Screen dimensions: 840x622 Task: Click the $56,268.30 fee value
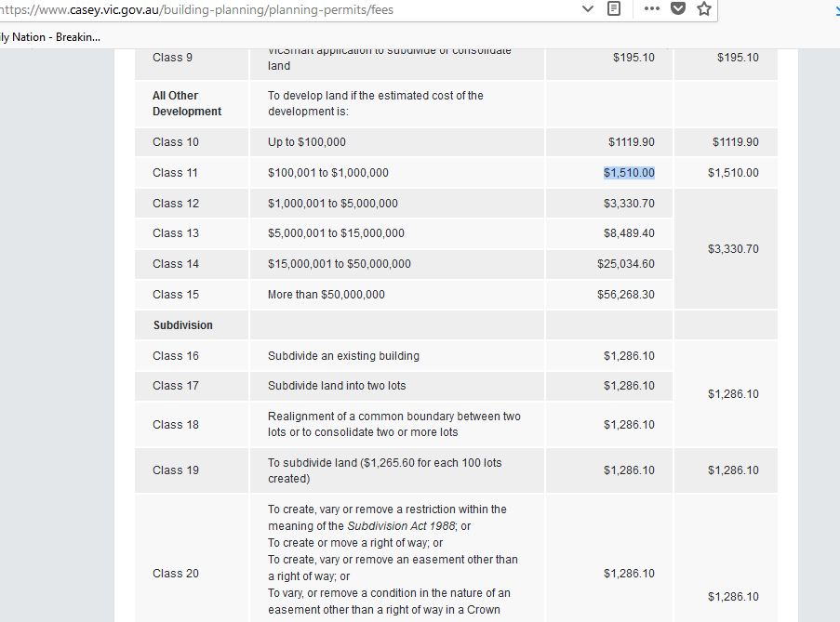click(626, 295)
